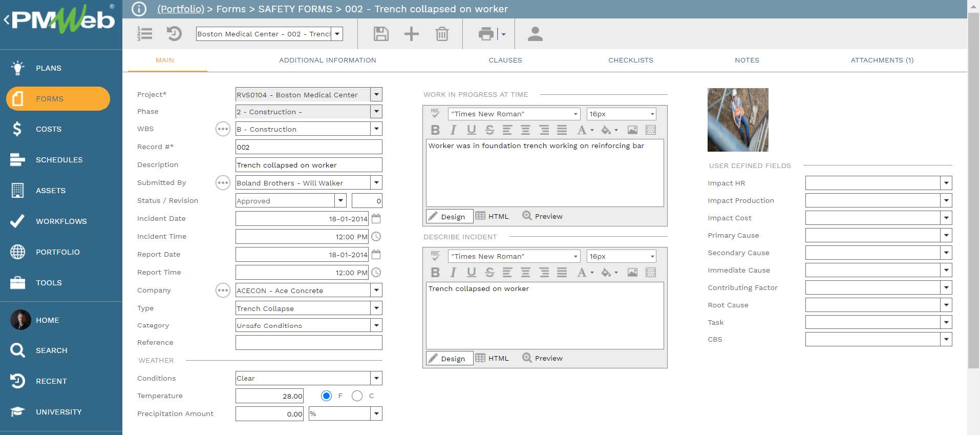Open the Weather Conditions dropdown
Image resolution: width=980 pixels, height=435 pixels.
coord(376,378)
